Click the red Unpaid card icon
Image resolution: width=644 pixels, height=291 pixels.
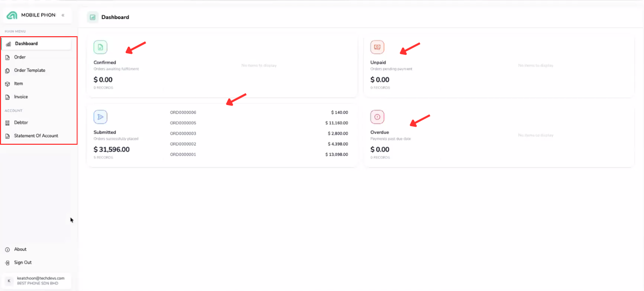377,47
